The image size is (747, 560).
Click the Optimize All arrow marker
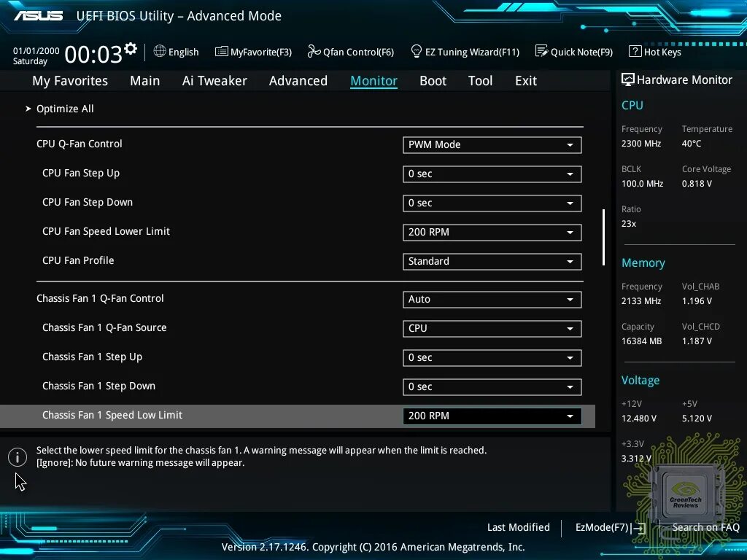point(28,109)
